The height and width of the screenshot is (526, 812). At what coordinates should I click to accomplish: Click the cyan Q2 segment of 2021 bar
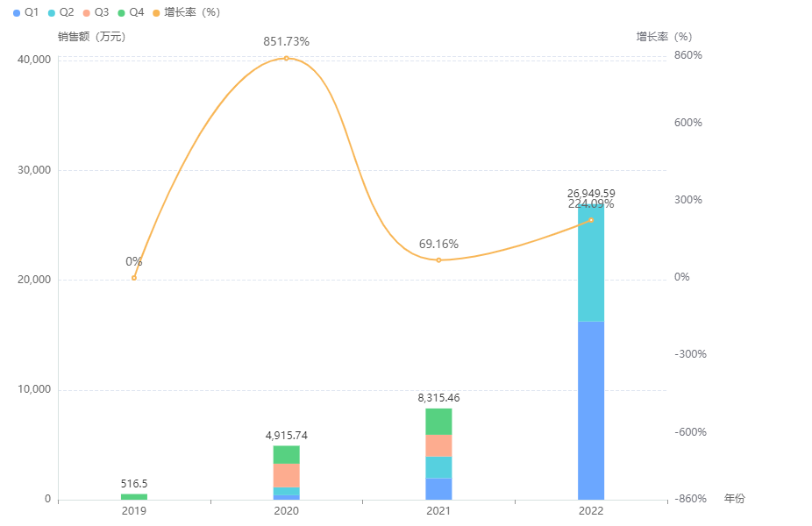pyautogui.click(x=438, y=467)
